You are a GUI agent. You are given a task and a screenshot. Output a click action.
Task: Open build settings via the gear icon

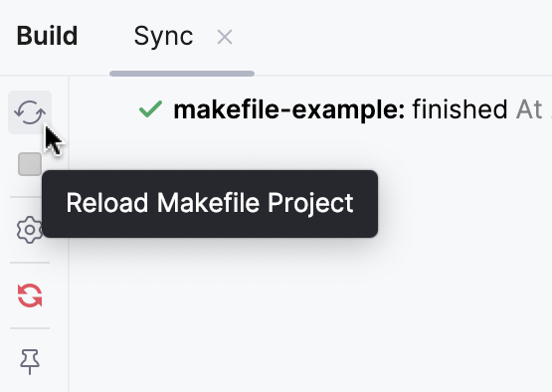30,230
